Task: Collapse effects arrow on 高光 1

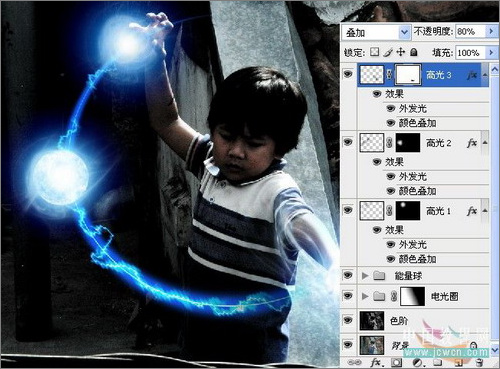Action: [x=485, y=211]
